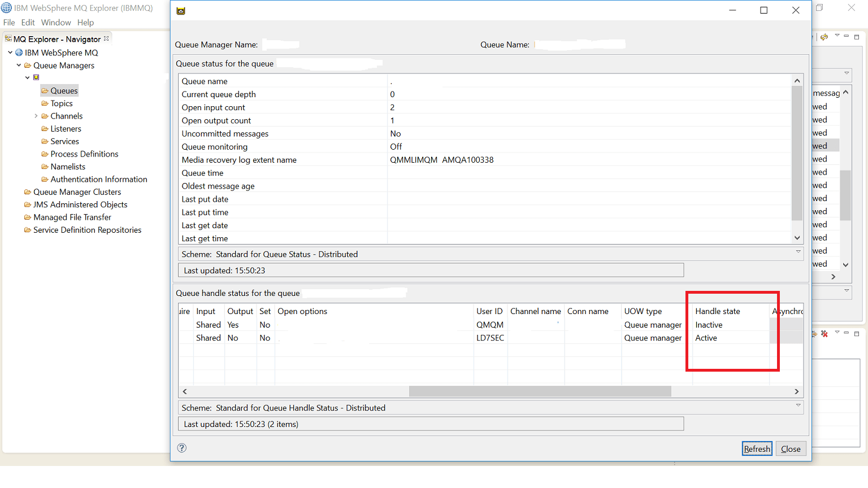Open the Edit menu

[x=28, y=23]
